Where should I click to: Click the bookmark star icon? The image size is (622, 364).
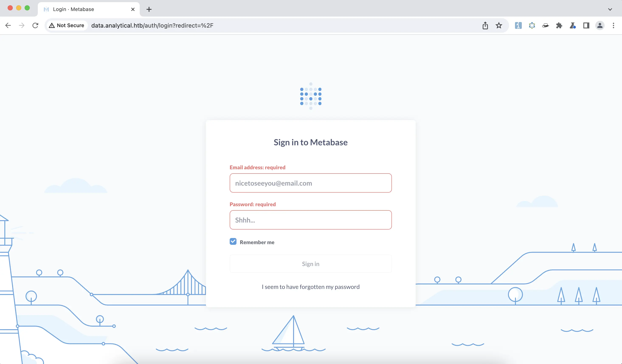tap(499, 25)
